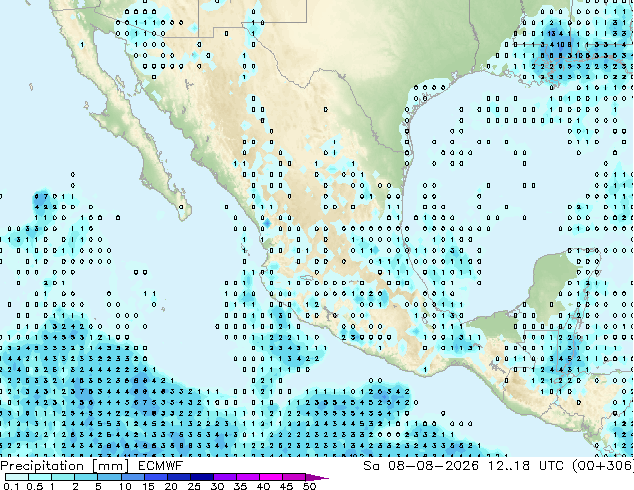The height and width of the screenshot is (490, 634).
Task: Click the legend arrow tip above 50 mm
Action: tap(317, 477)
